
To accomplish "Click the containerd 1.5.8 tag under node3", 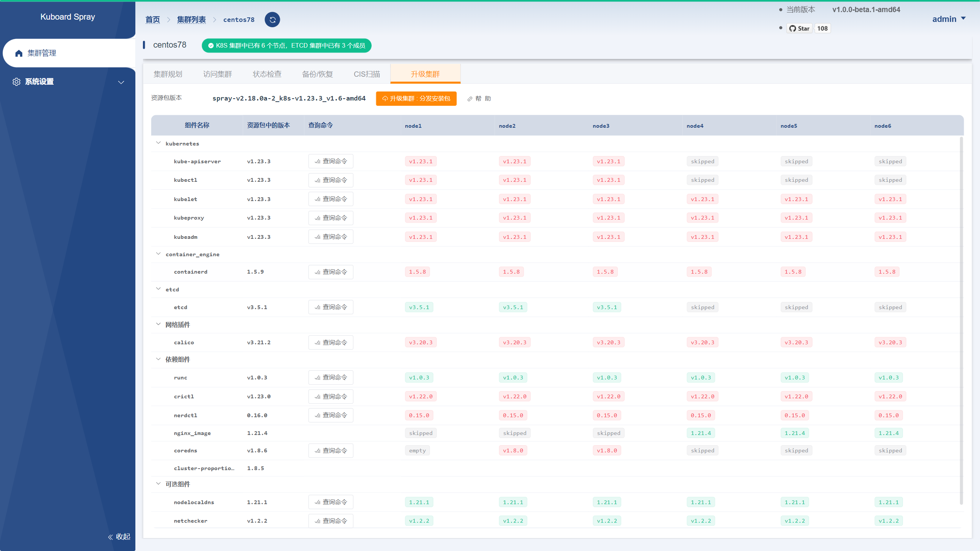I will [605, 272].
